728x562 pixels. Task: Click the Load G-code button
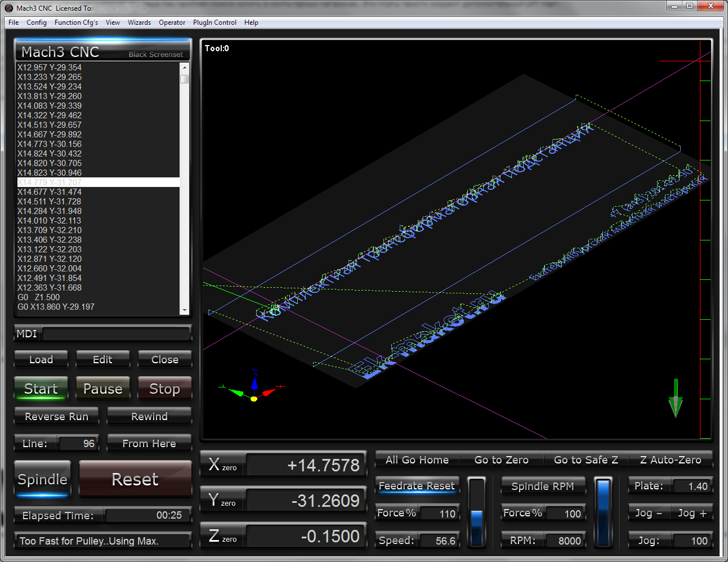(41, 359)
